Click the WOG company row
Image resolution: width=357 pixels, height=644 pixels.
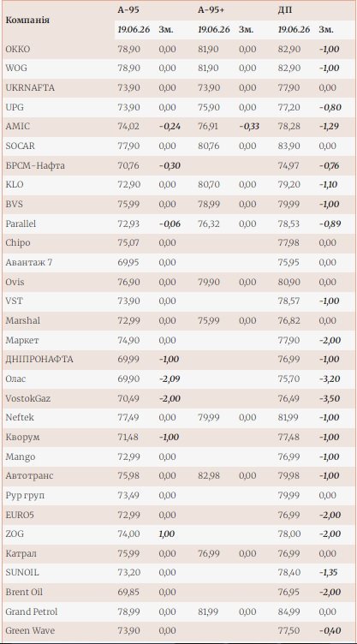click(179, 69)
